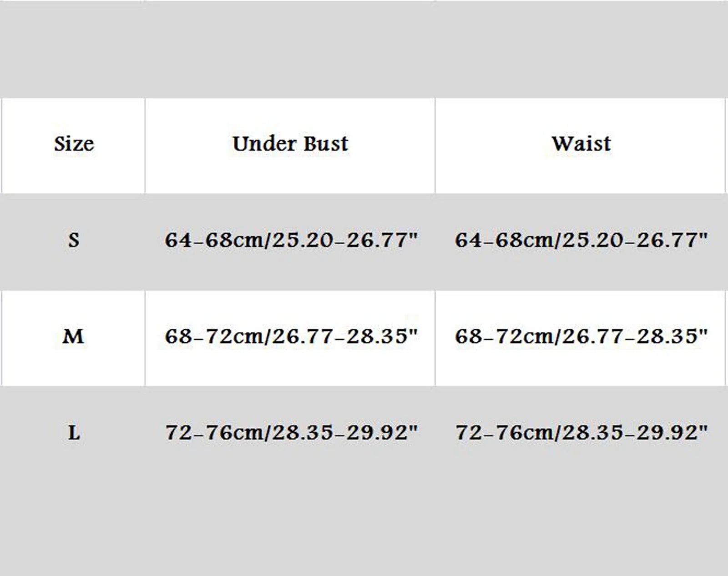
Task: Click the Size column header
Action: pos(74,144)
